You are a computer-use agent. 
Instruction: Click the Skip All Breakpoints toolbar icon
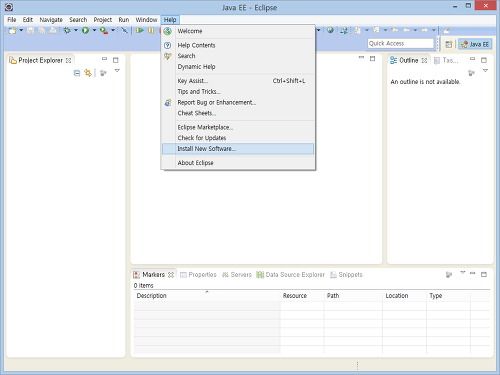[x=124, y=30]
